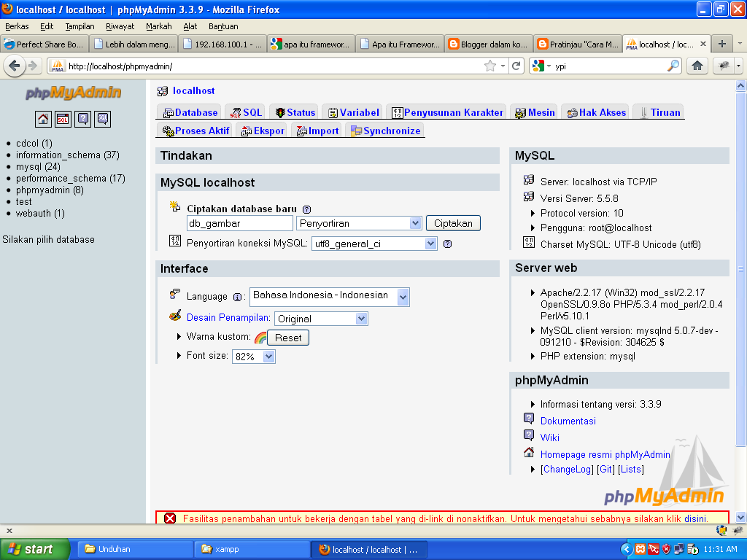The width and height of the screenshot is (747, 560).
Task: Click the db_gambar database name field
Action: [x=239, y=223]
